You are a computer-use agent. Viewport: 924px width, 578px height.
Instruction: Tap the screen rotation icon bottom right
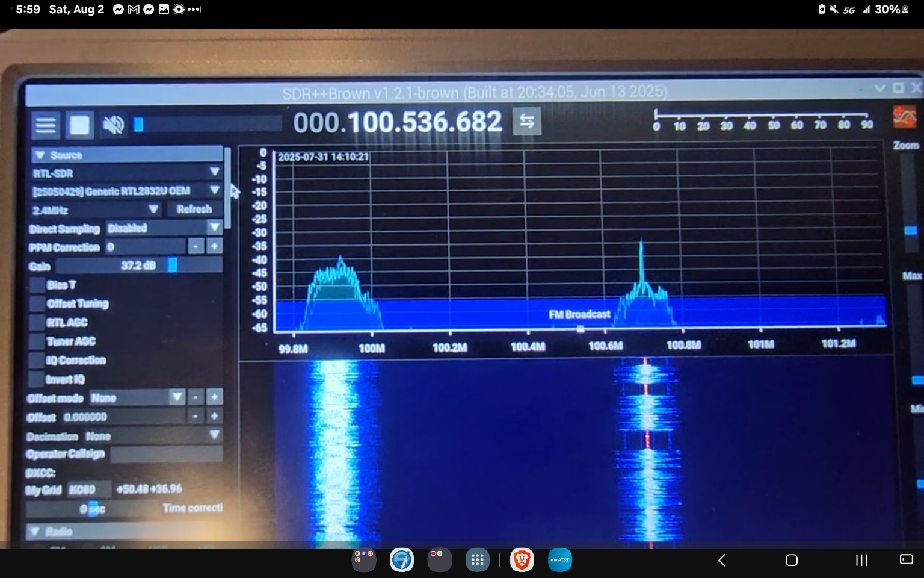[x=906, y=559]
